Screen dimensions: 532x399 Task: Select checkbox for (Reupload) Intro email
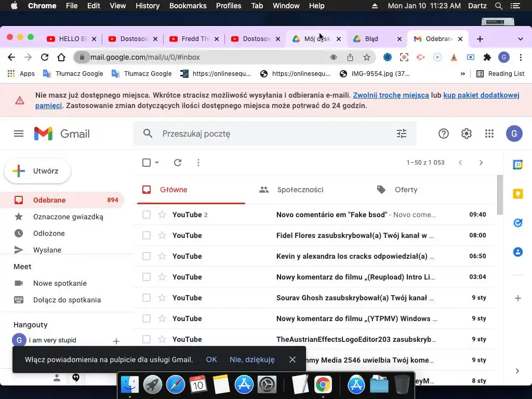pyautogui.click(x=147, y=277)
